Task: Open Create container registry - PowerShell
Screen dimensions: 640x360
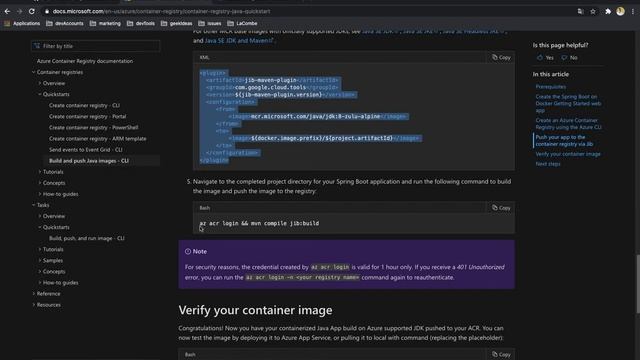Action: 93,127
